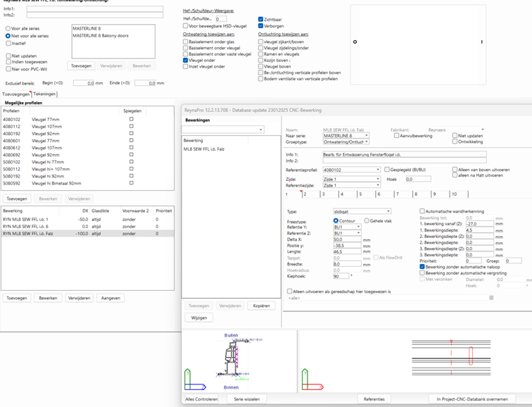The width and height of the screenshot is (532, 407).
Task: Toggle the Zichtbaar checkbox
Action: [x=260, y=19]
